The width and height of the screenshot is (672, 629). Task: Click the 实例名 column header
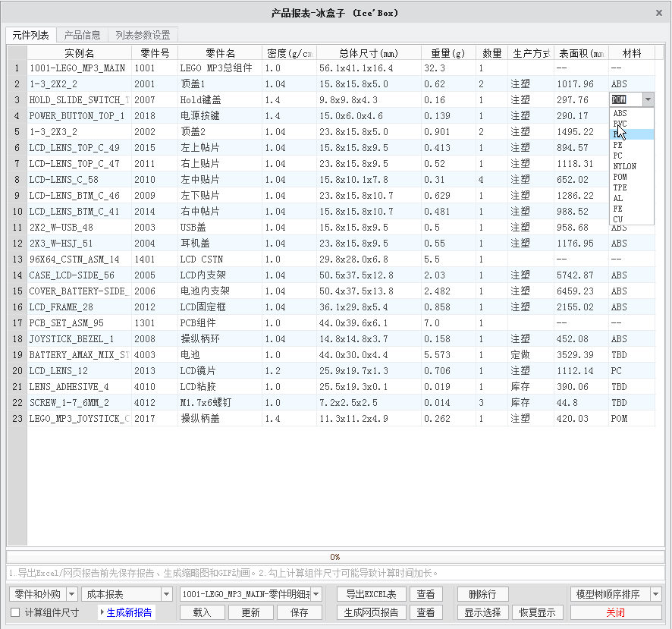coord(80,53)
